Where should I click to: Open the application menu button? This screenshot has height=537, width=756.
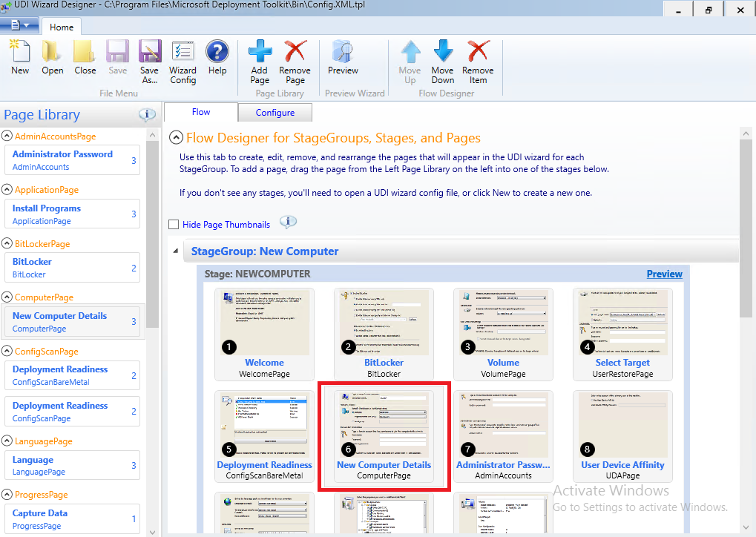[x=20, y=25]
